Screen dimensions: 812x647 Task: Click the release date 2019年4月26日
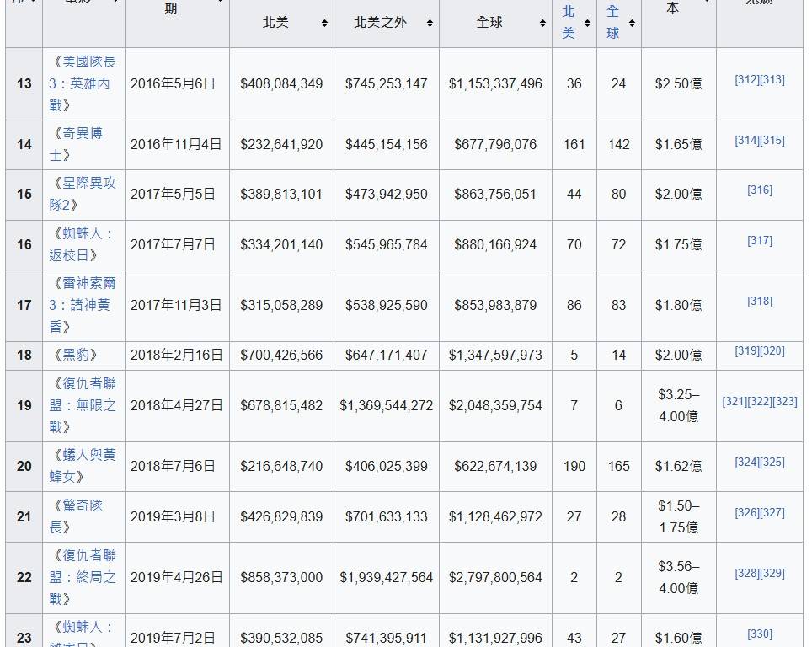click(177, 576)
